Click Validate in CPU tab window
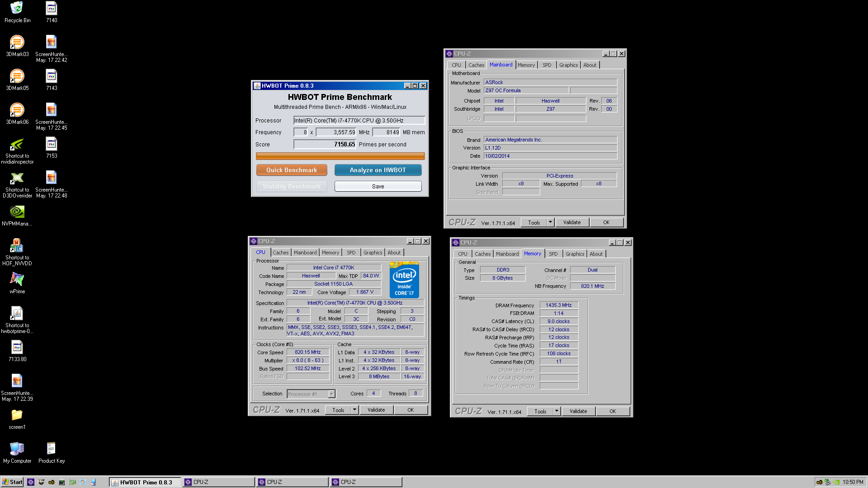868x488 pixels. [x=376, y=410]
